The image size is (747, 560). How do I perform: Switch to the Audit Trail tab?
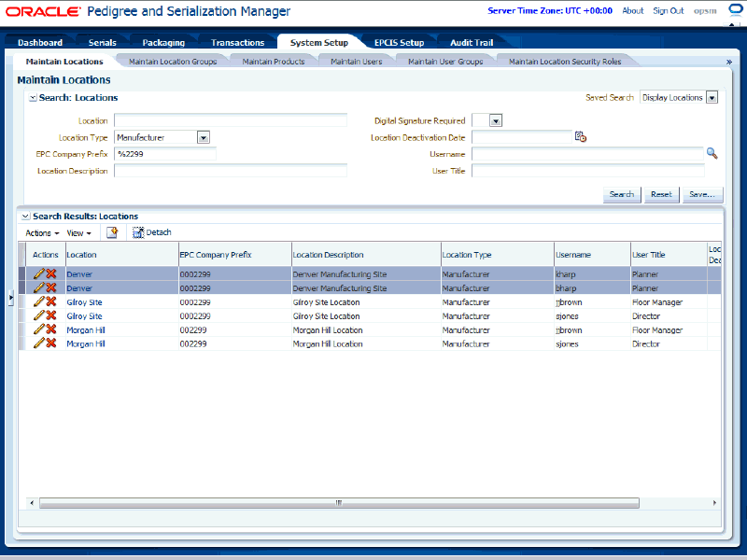click(x=472, y=42)
